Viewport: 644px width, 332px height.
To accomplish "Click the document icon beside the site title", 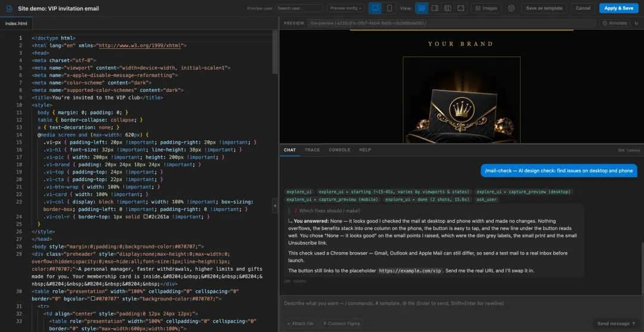I will 9,8.
